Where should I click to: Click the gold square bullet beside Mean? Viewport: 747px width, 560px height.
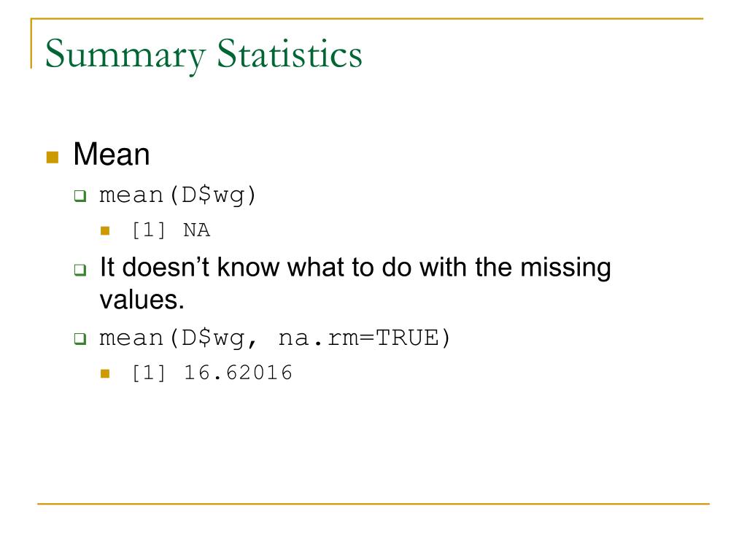pos(53,157)
